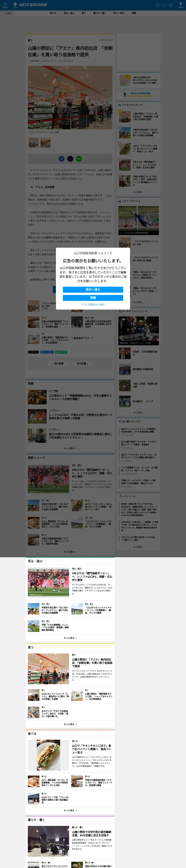This screenshot has width=186, height=868.
Task: Open the main アエナ store article photo
Action: pyautogui.click(x=70, y=98)
